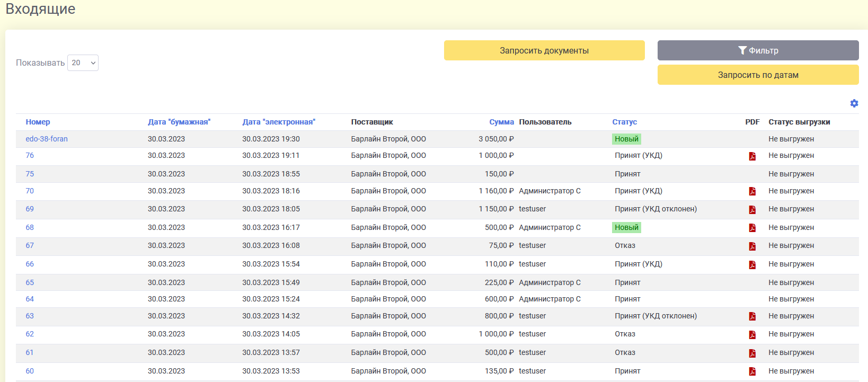This screenshot has width=868, height=382.
Task: Open PDF icon for document 69
Action: (752, 210)
